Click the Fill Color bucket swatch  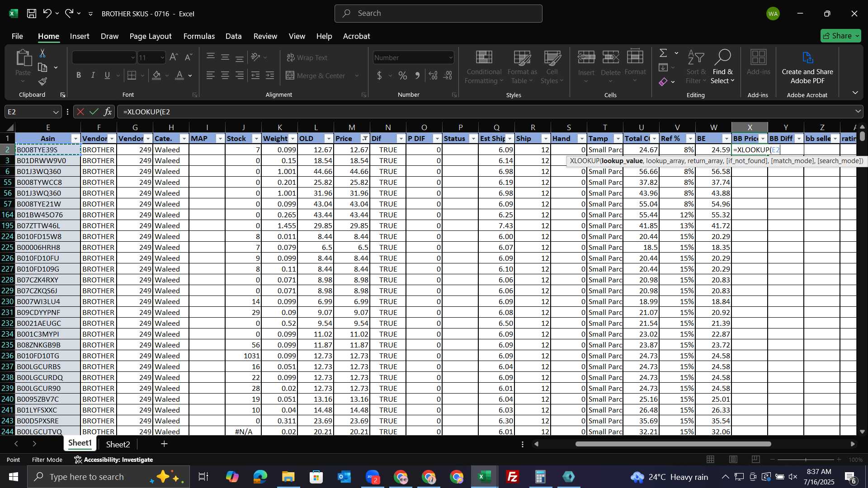(156, 75)
